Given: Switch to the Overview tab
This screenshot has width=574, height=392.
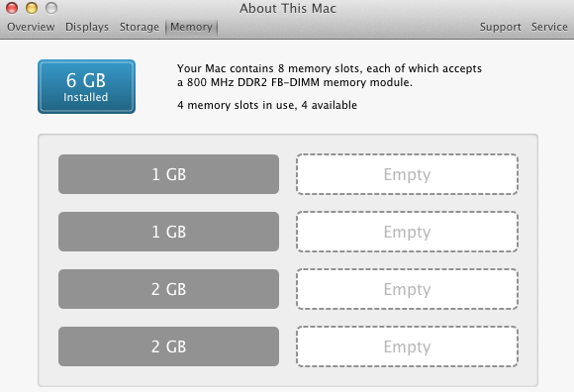Looking at the screenshot, I should [31, 27].
